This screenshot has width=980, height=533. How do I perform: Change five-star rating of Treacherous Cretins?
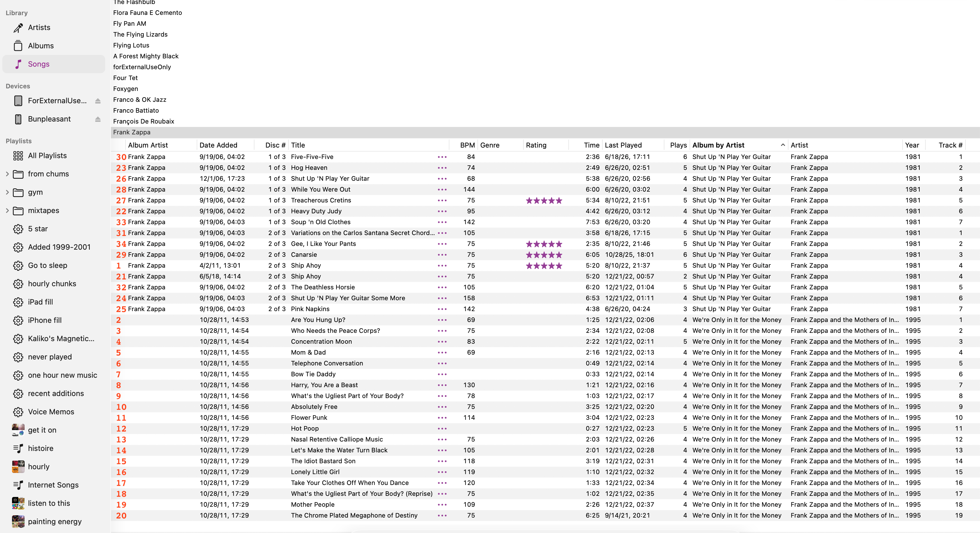pyautogui.click(x=544, y=200)
